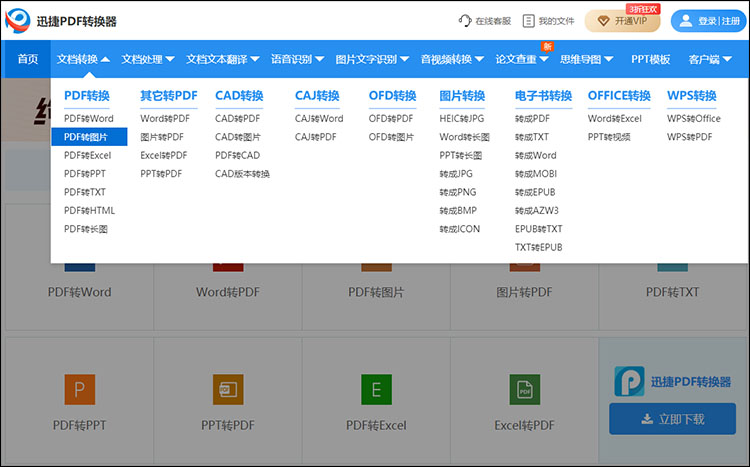Click the 立即下载 download button
Viewport: 750px width, 467px height.
tap(672, 419)
